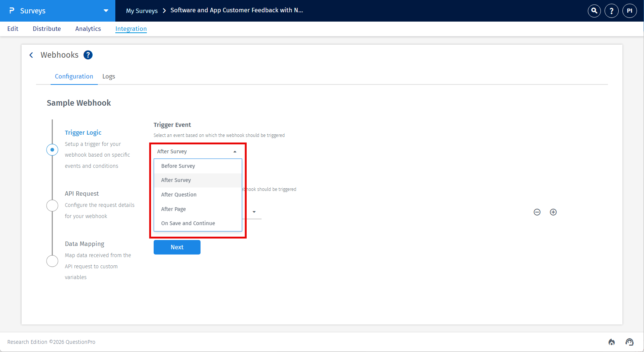Select After Survey option in list
644x352 pixels.
coord(198,180)
